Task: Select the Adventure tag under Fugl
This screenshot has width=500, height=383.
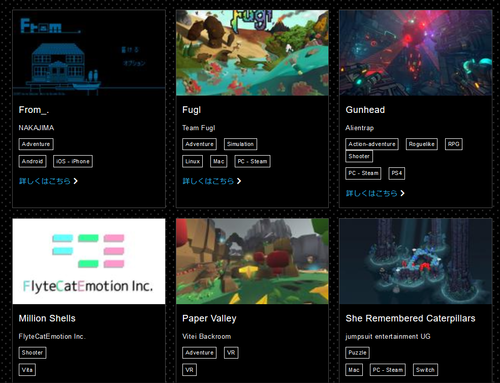Action: [199, 144]
